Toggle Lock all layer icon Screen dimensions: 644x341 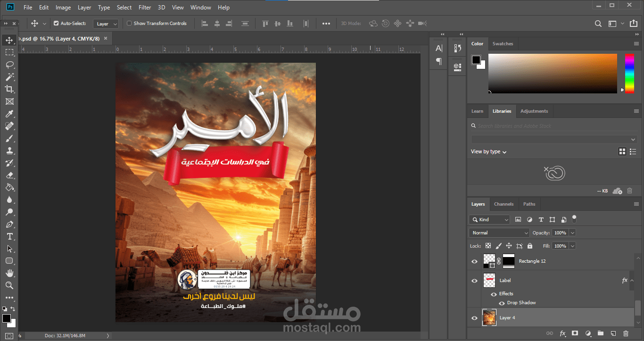pyautogui.click(x=530, y=246)
